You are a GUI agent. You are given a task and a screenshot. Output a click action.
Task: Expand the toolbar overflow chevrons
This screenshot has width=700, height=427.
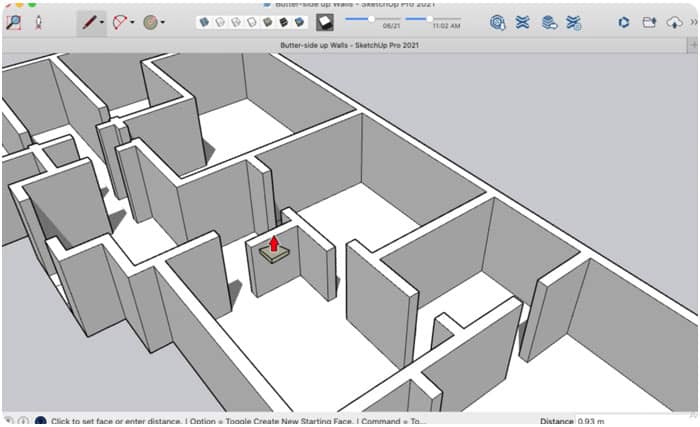point(693,22)
